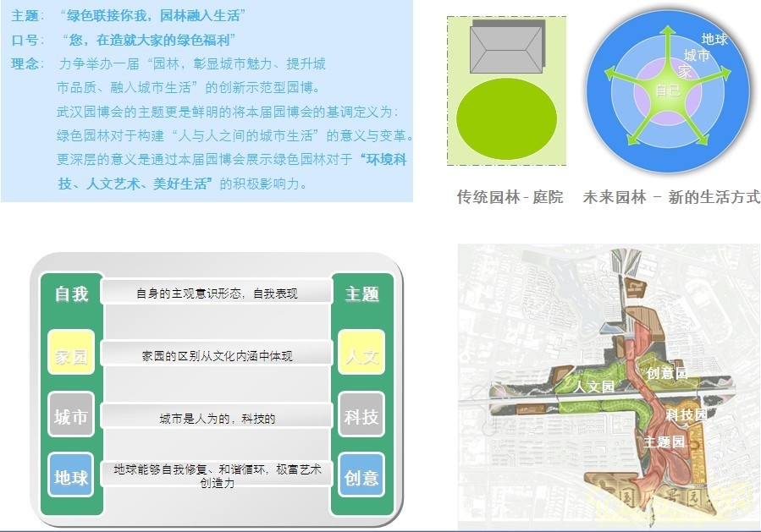The width and height of the screenshot is (761, 532).
Task: Select the 自我 green box icon
Action: click(x=70, y=293)
